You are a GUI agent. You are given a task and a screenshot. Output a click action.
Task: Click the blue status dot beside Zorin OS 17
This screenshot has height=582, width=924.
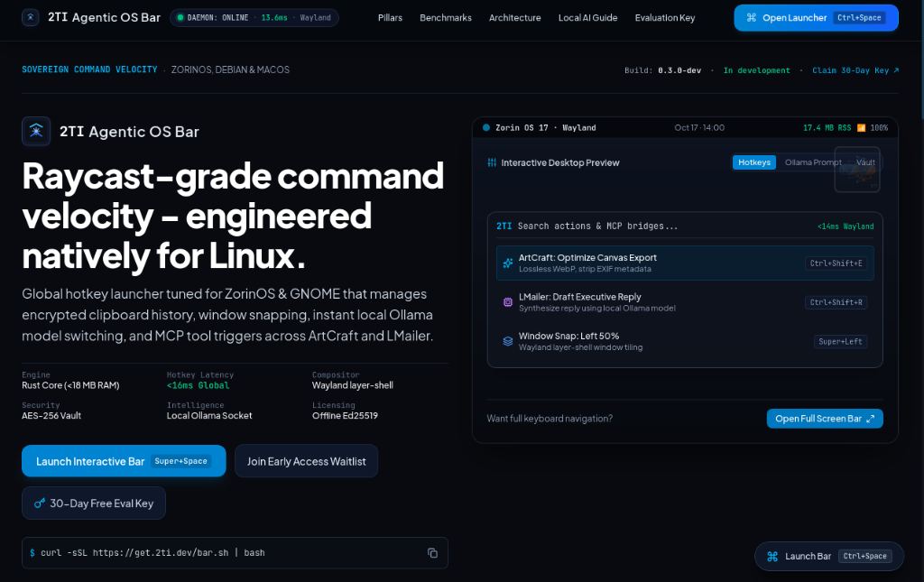point(486,127)
